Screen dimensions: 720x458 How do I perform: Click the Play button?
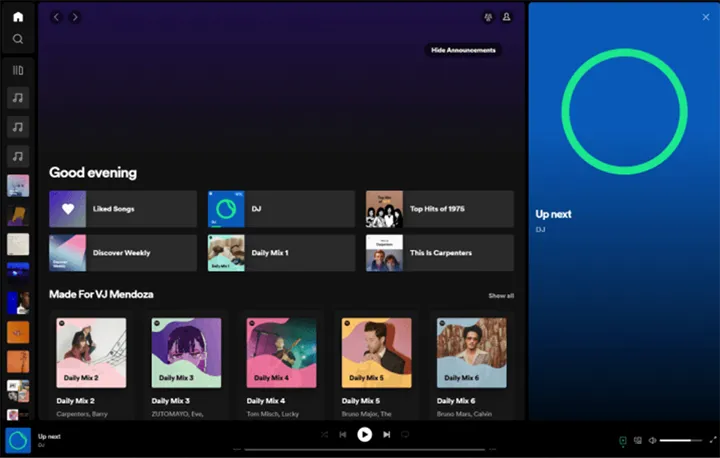[365, 435]
